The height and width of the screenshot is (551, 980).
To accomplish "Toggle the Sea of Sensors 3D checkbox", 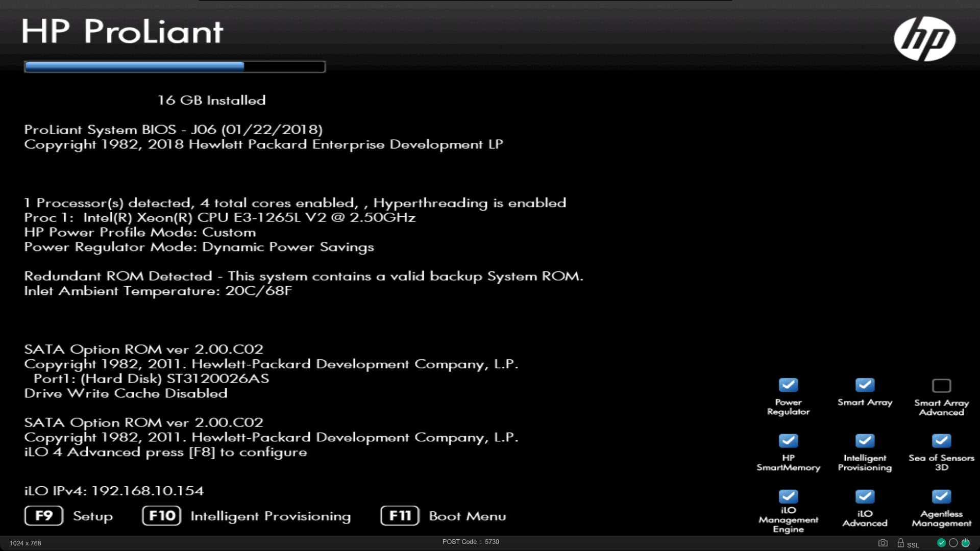I will [x=941, y=440].
